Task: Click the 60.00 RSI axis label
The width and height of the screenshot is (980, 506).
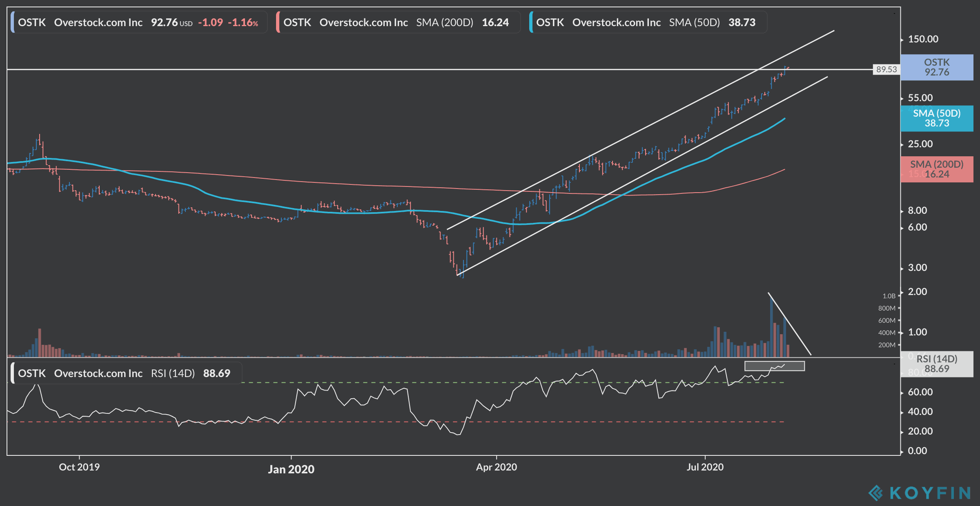Action: pos(920,392)
